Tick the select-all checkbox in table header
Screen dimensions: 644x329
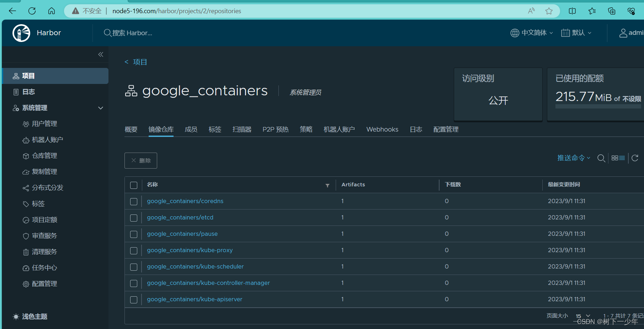coord(134,185)
